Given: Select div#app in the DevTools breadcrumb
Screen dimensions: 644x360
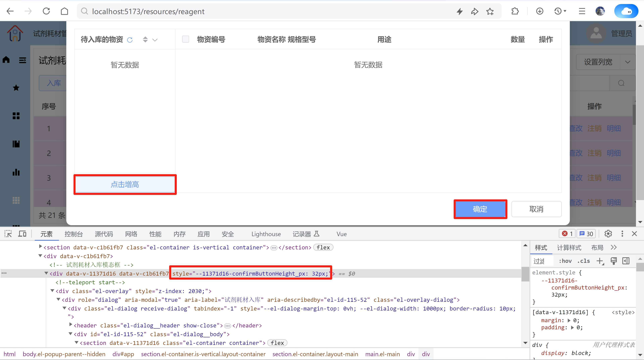Looking at the screenshot, I should pyautogui.click(x=123, y=354).
